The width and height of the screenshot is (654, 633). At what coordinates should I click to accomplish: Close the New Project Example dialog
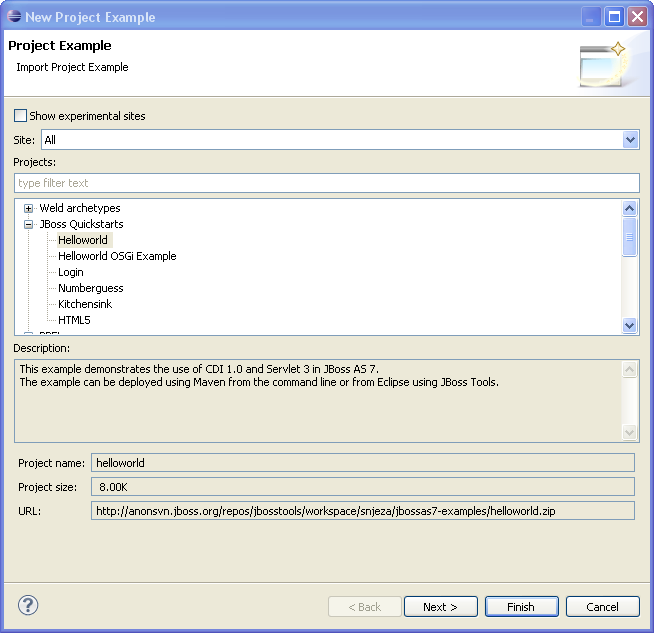pos(637,16)
